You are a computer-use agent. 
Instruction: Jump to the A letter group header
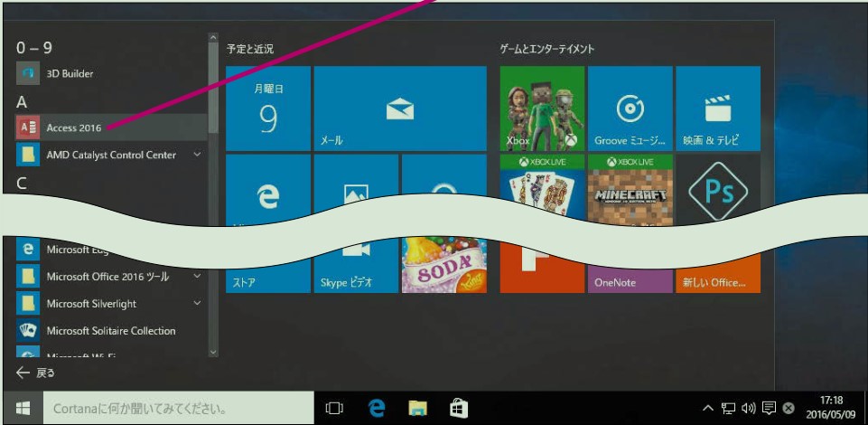22,102
